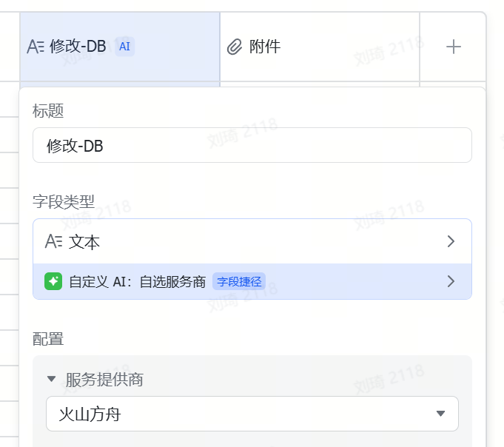Select the 修改-DB column header name
Image resolution: width=504 pixels, height=447 pixels.
[x=78, y=47]
